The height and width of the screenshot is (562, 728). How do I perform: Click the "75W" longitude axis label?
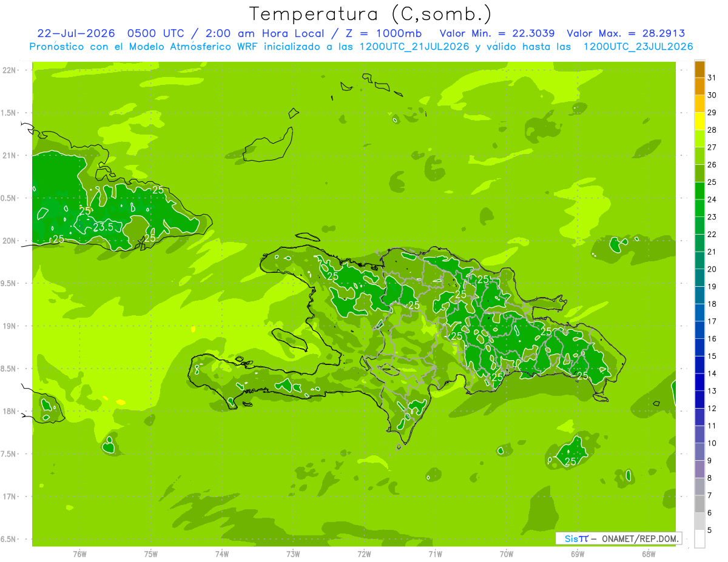pyautogui.click(x=150, y=554)
